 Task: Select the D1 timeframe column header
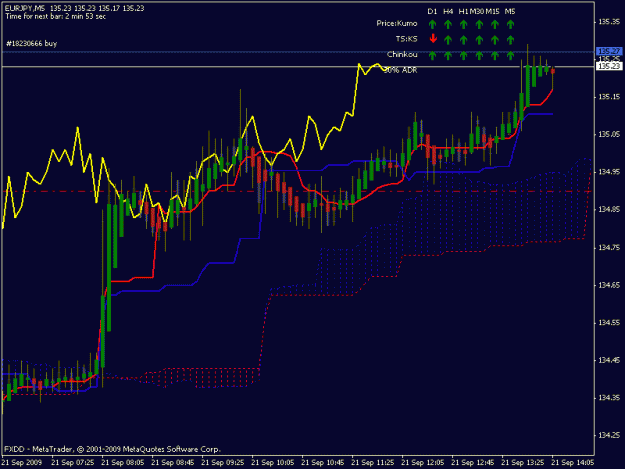point(432,12)
